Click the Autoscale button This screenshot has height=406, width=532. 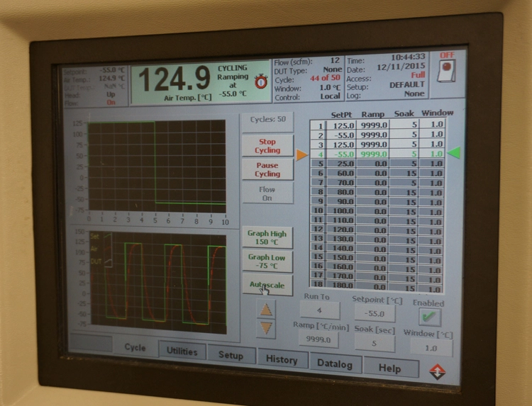pyautogui.click(x=267, y=285)
